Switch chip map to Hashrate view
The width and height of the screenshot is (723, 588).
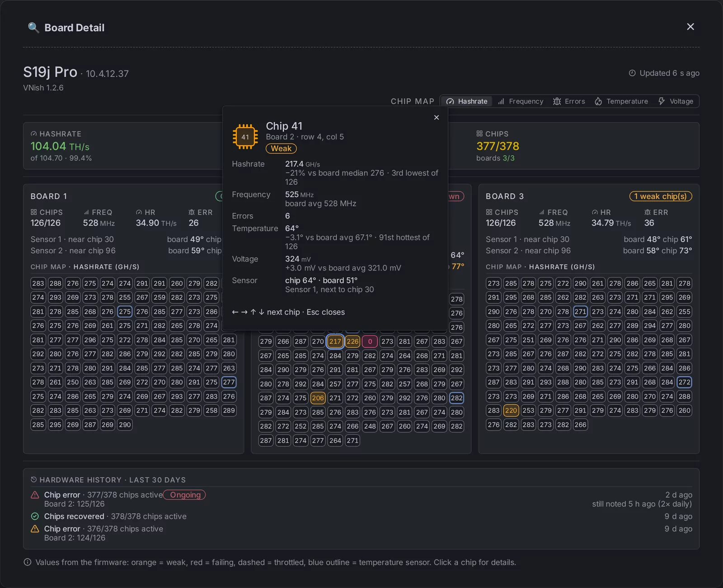[x=467, y=101]
